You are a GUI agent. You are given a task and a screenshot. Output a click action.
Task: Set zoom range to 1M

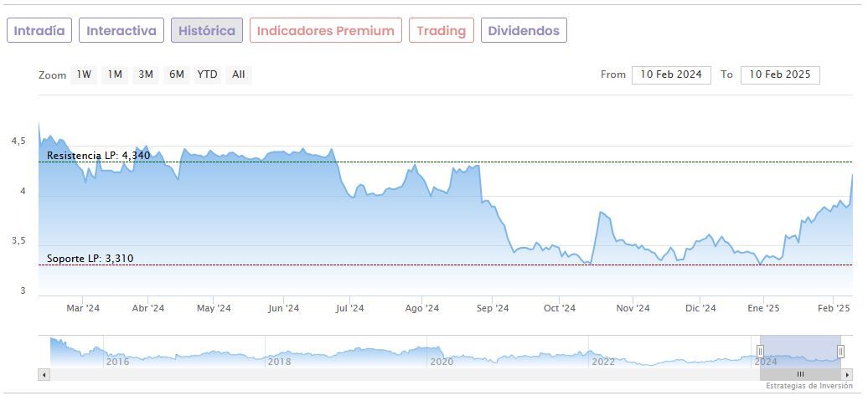tap(115, 75)
